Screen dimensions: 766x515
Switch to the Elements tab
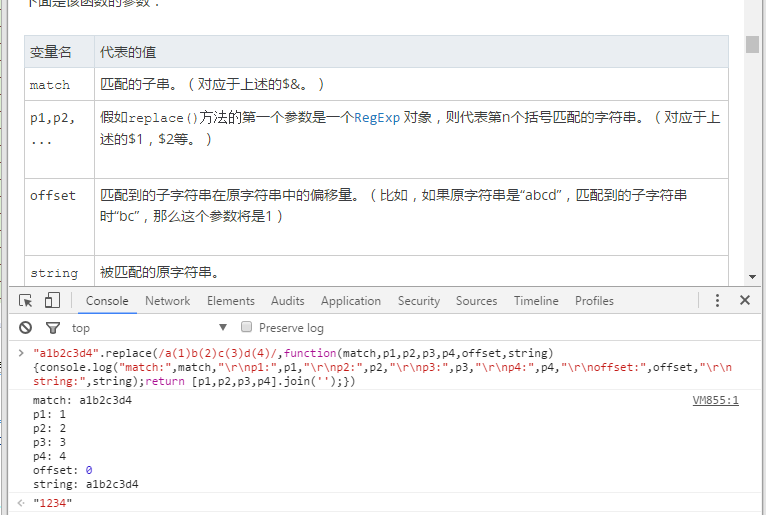(x=231, y=300)
